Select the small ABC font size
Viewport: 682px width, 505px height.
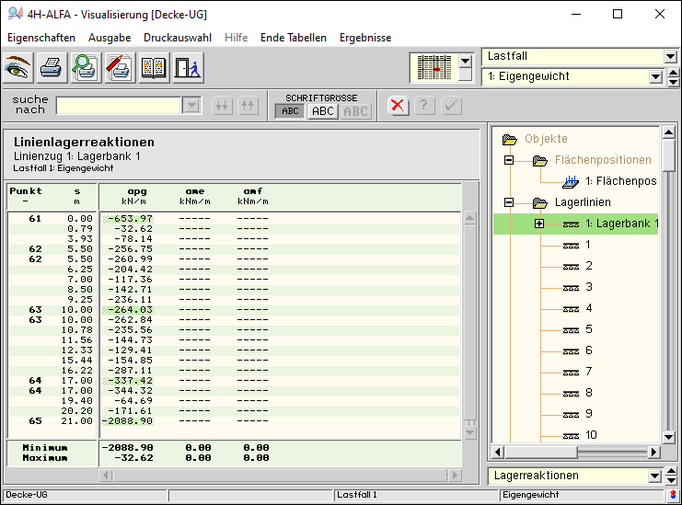[290, 111]
